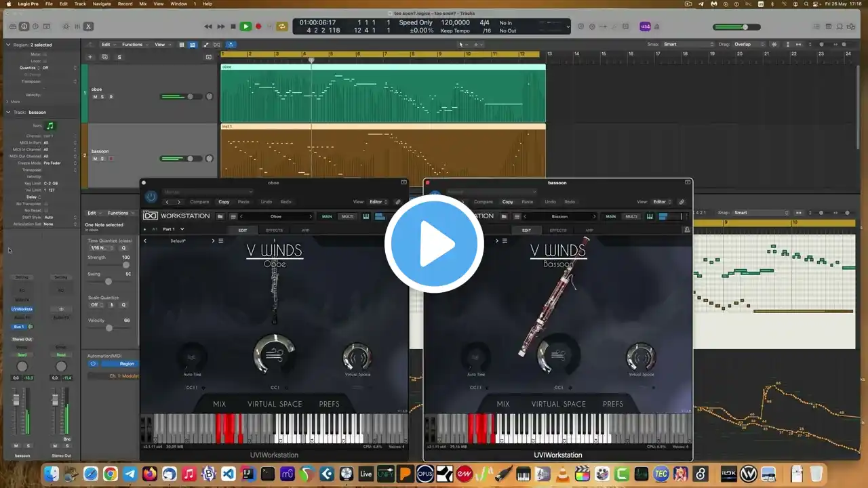Toggle the Inspector button in control bar

pos(24,26)
